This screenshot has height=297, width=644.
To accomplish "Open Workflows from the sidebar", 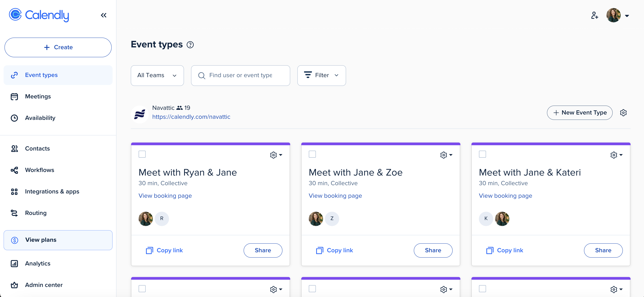I will 39,170.
